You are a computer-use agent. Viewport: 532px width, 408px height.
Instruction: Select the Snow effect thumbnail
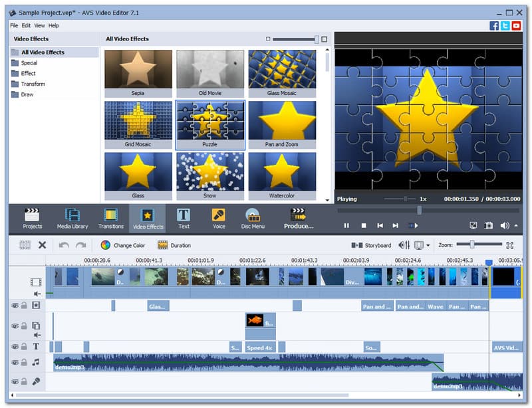pyautogui.click(x=210, y=176)
